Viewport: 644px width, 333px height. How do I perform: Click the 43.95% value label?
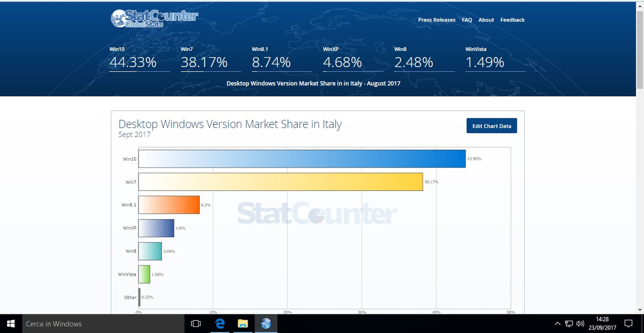tap(474, 159)
